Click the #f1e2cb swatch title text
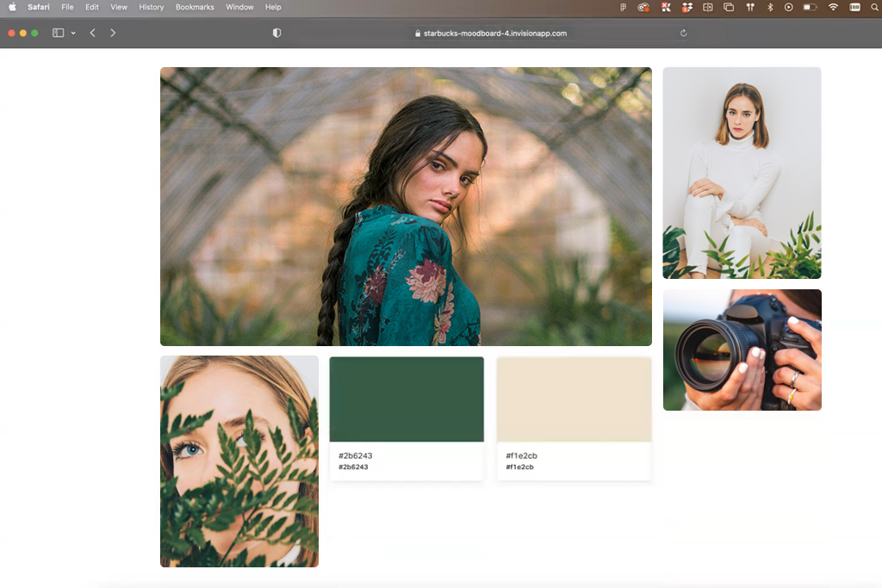 tap(521, 455)
